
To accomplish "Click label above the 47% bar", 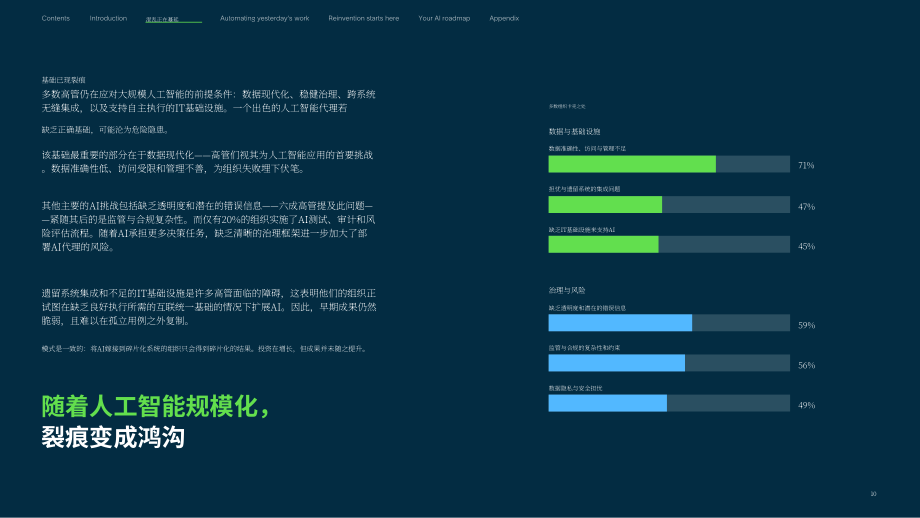I will 584,189.
